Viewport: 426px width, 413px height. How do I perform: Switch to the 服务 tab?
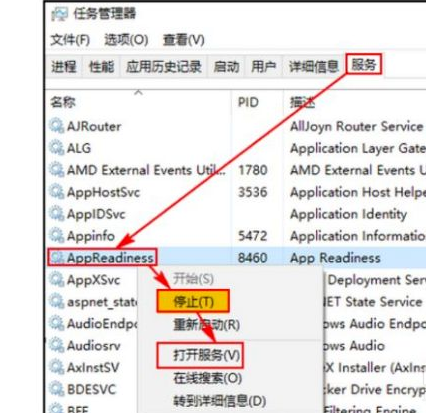point(364,65)
